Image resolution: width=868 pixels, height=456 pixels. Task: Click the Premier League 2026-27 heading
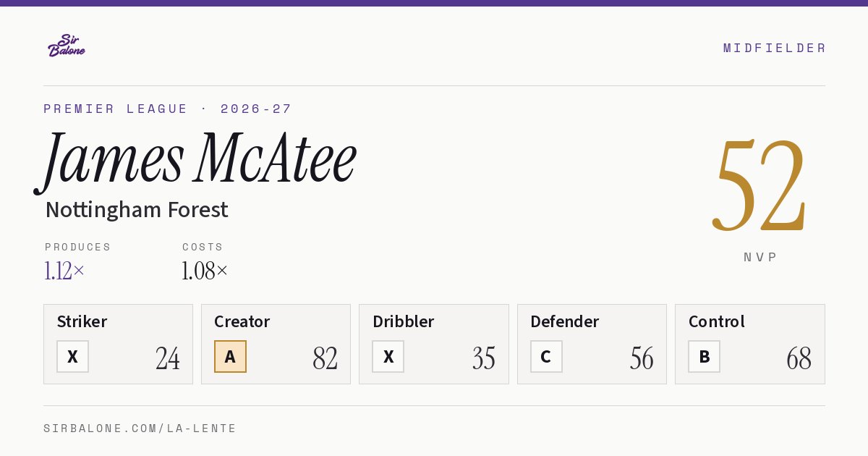pos(168,109)
